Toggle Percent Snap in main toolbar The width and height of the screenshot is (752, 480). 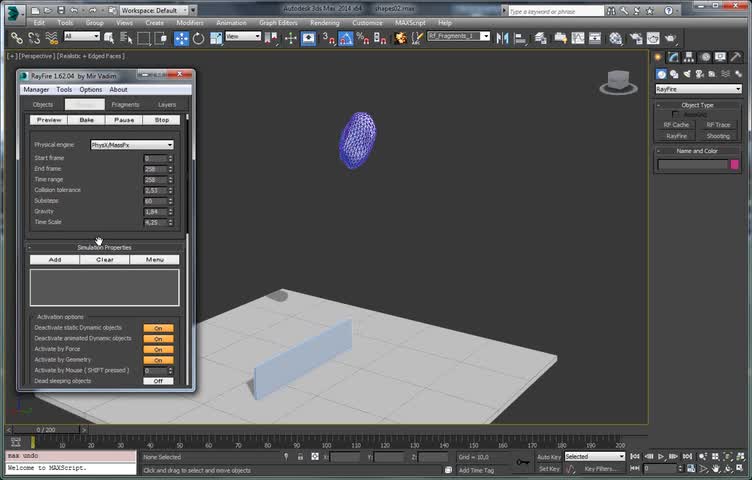tap(363, 38)
